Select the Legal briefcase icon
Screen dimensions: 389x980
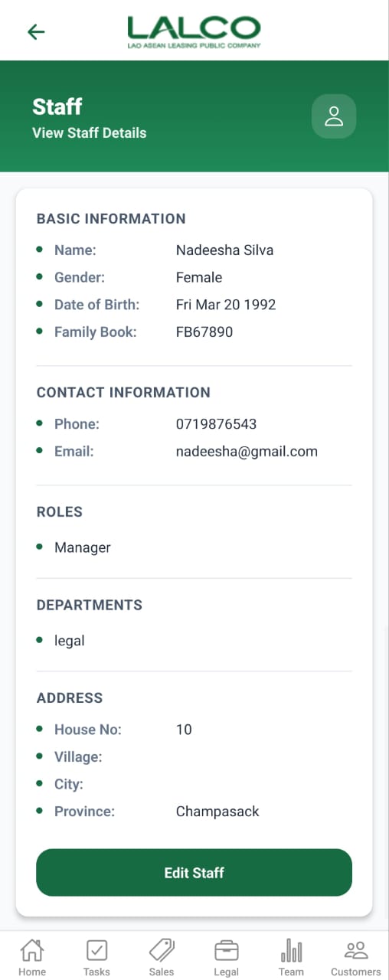click(226, 950)
